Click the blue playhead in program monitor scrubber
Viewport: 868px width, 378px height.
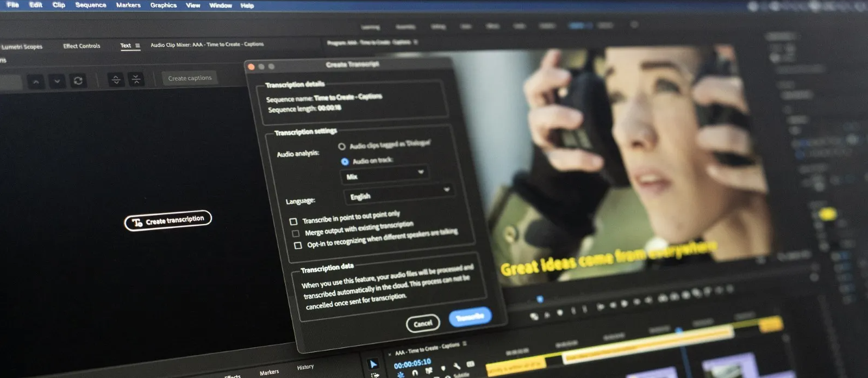[540, 299]
